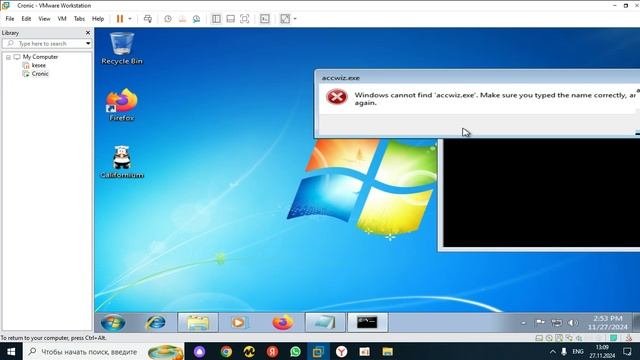Toggle the thumbnail bar view
This screenshot has width=640, height=360.
tap(230, 19)
